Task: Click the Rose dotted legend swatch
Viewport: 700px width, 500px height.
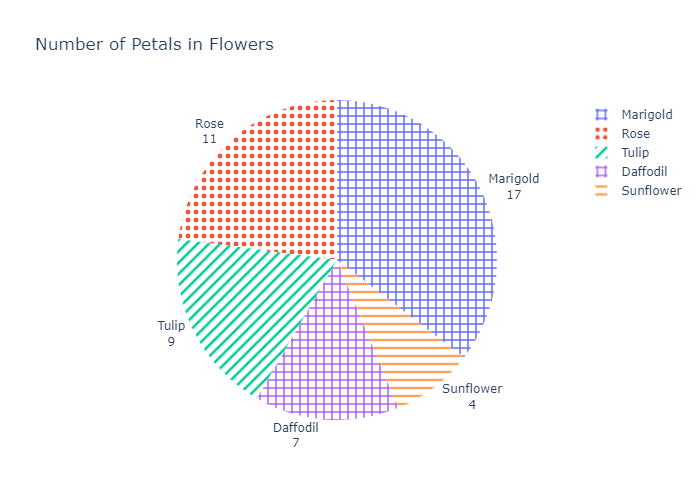Action: tap(601, 133)
